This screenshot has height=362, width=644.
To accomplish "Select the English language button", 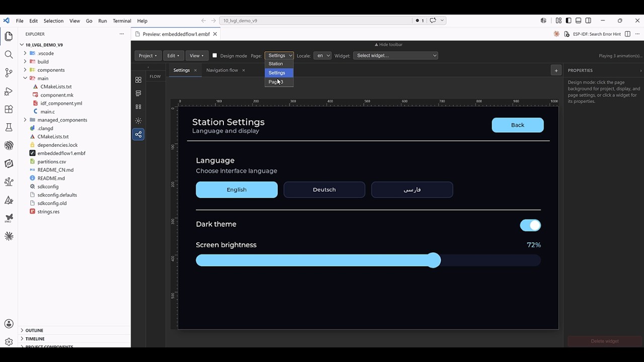I will [236, 190].
